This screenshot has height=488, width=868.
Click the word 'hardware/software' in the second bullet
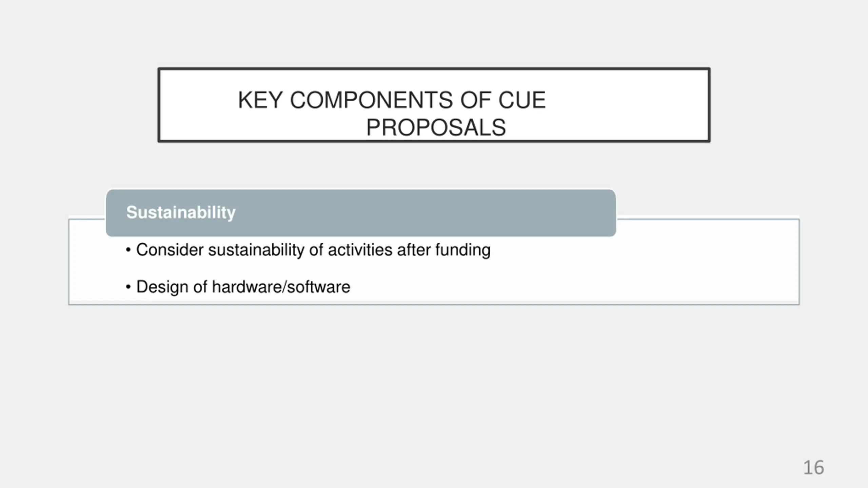pyautogui.click(x=281, y=287)
